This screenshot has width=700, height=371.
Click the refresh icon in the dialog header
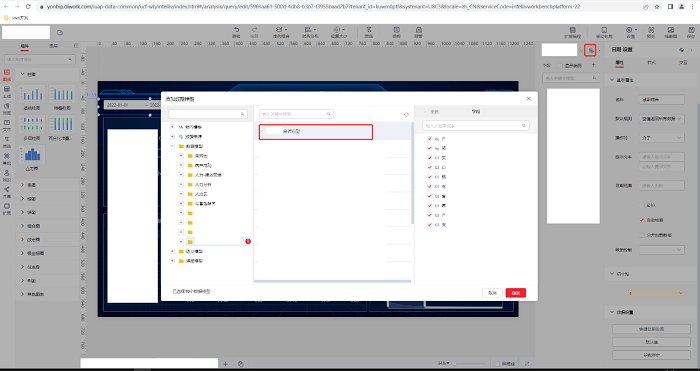coord(406,114)
